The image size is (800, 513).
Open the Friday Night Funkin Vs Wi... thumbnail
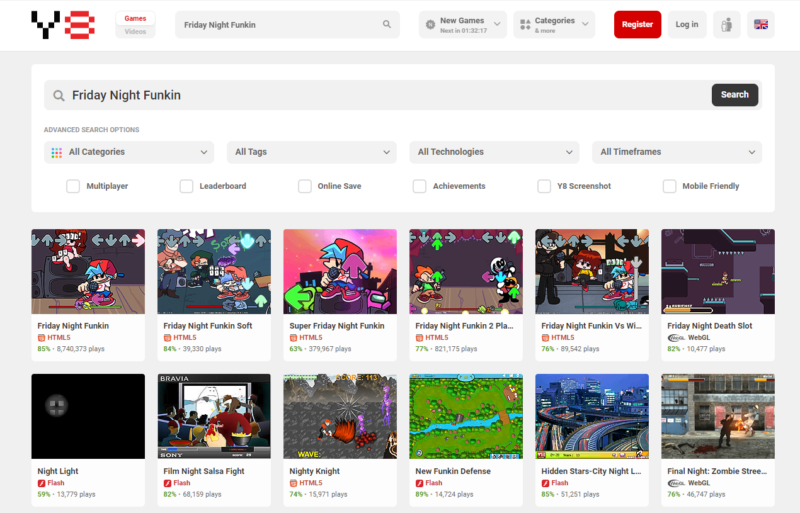tap(592, 272)
